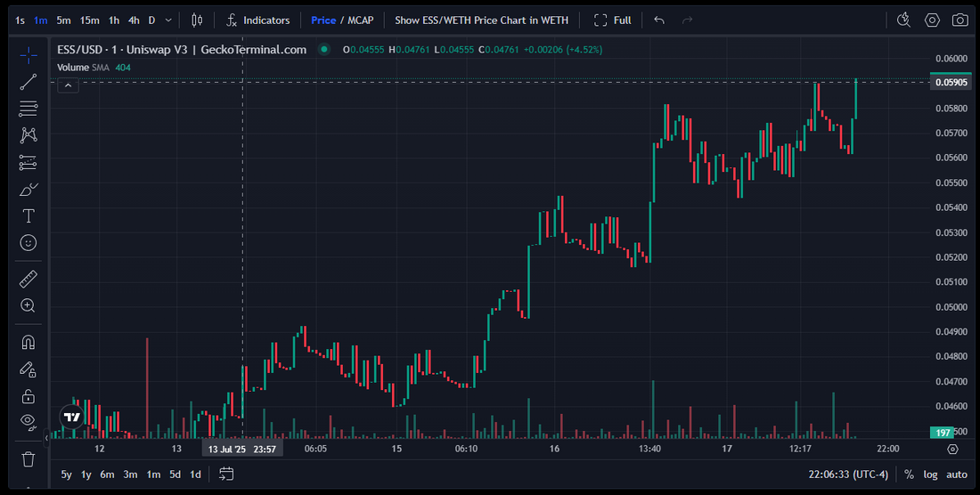980x495 pixels.
Task: Toggle auto scale mode
Action: 957,475
